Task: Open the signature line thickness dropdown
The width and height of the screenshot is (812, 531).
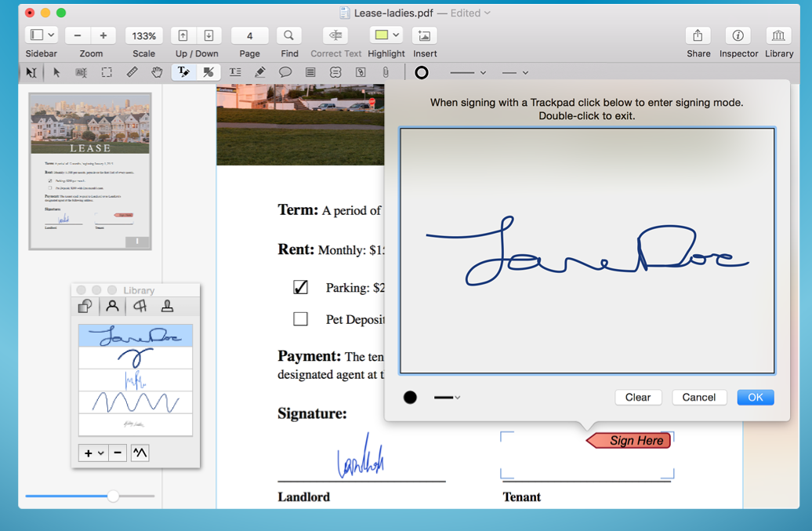Action: [448, 398]
